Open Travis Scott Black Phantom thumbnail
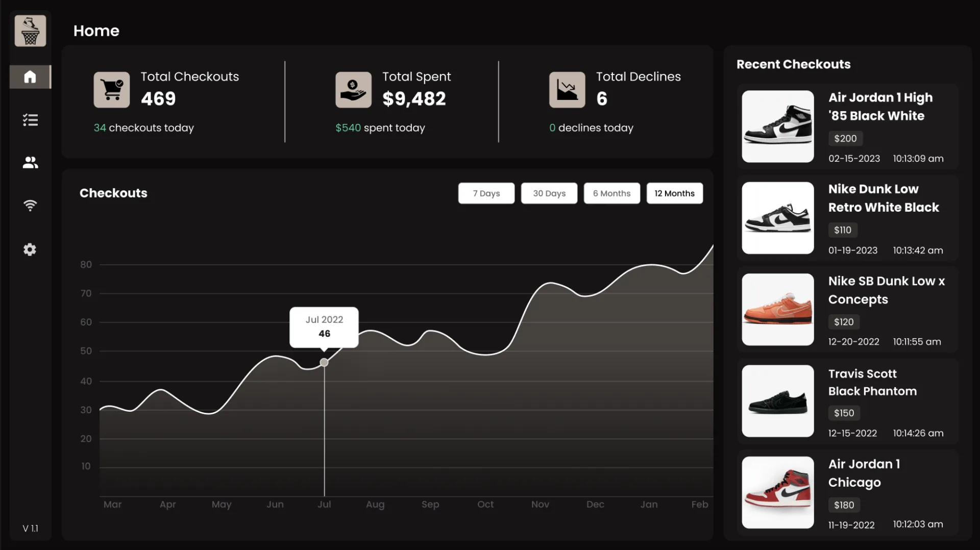This screenshot has width=980, height=550. [778, 401]
